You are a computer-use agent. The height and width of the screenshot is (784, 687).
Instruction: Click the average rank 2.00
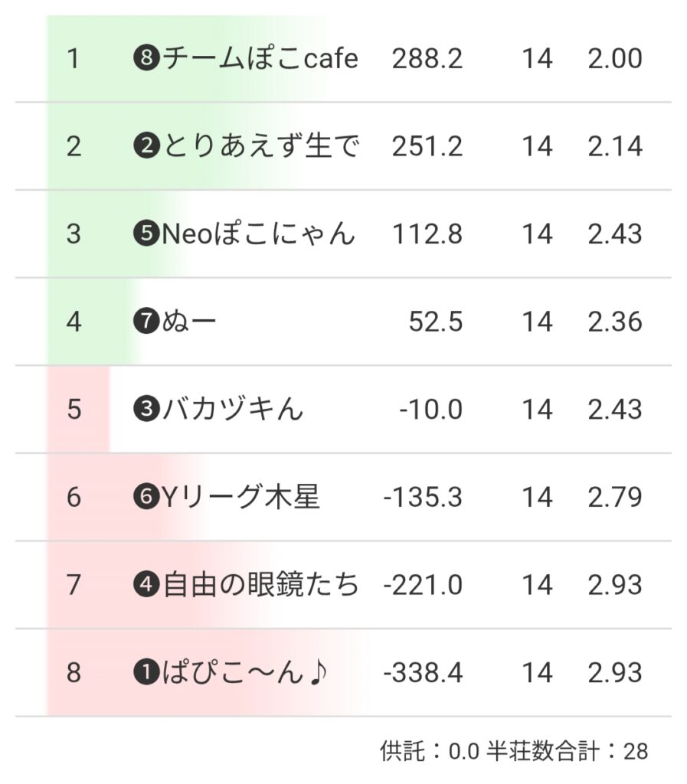[614, 59]
